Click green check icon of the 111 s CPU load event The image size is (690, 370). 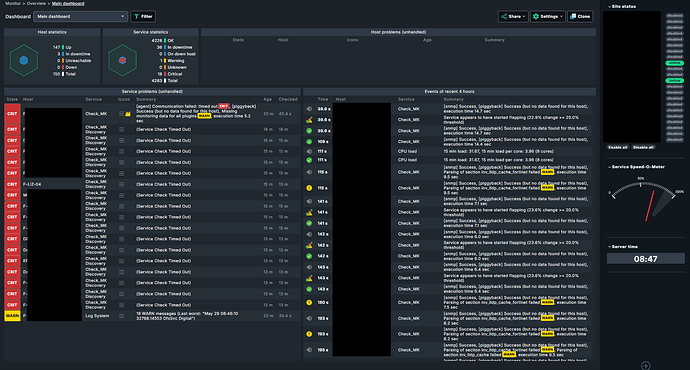[309, 160]
